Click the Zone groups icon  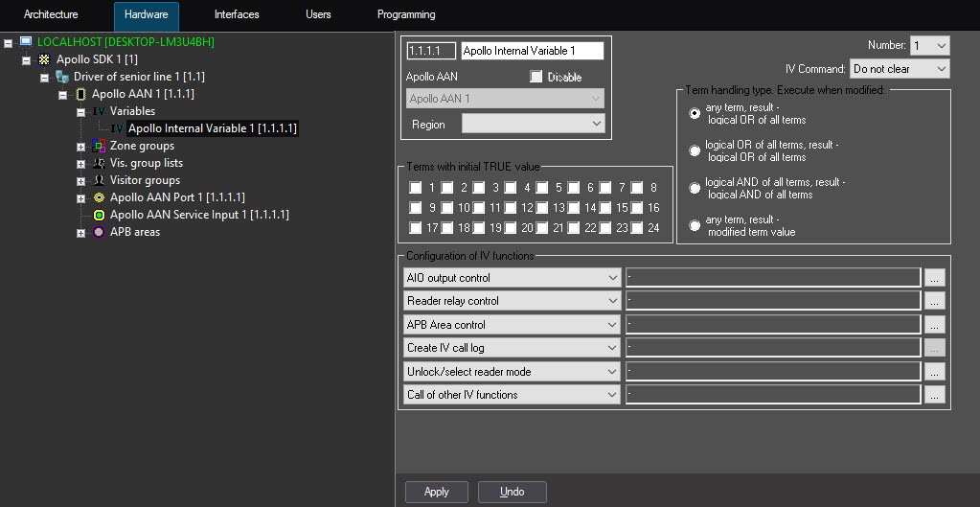pos(99,146)
